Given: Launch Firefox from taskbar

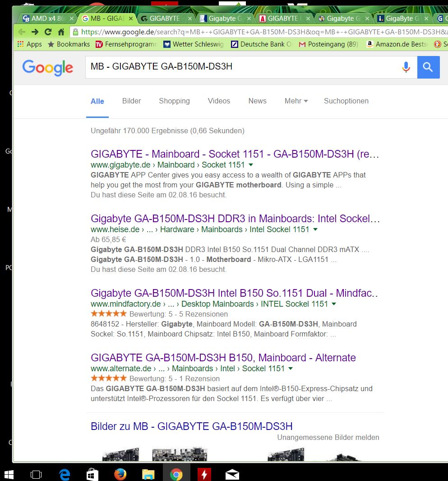Looking at the screenshot, I should click(120, 474).
